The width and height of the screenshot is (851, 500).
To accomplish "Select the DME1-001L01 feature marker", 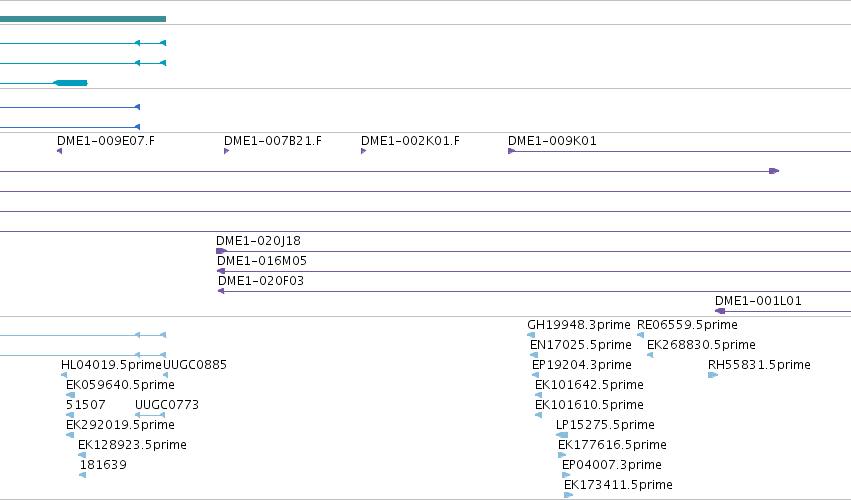I will click(x=720, y=311).
